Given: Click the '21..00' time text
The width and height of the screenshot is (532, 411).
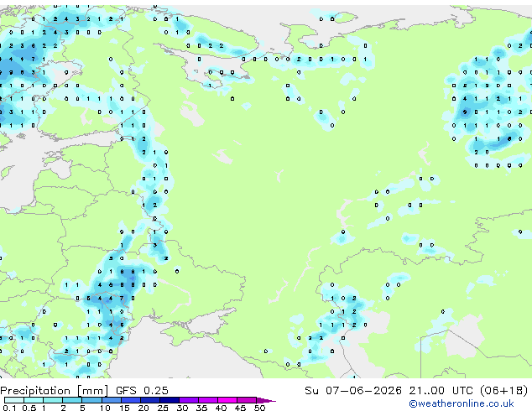Looking at the screenshot, I should pos(427,391).
